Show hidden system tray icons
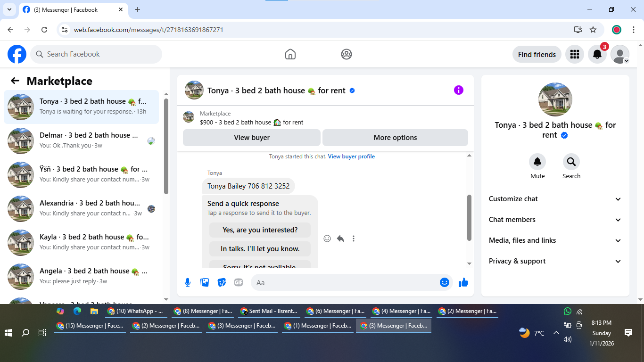Screen dimensions: 644x362 556,333
